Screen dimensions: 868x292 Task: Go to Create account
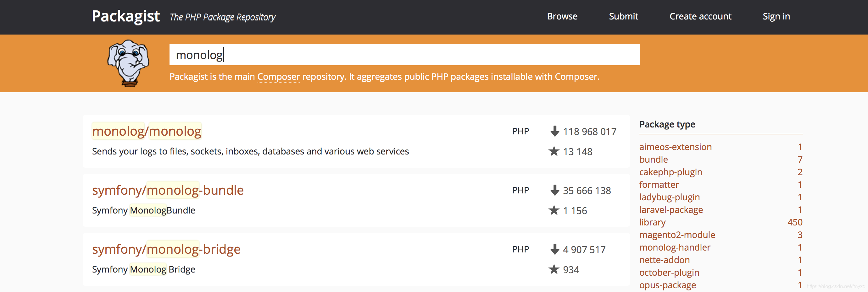pos(700,16)
